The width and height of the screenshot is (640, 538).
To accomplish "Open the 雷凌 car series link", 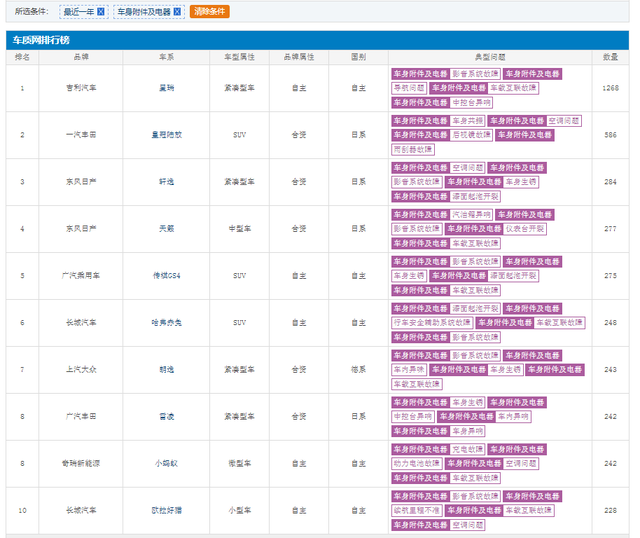I will click(x=167, y=416).
